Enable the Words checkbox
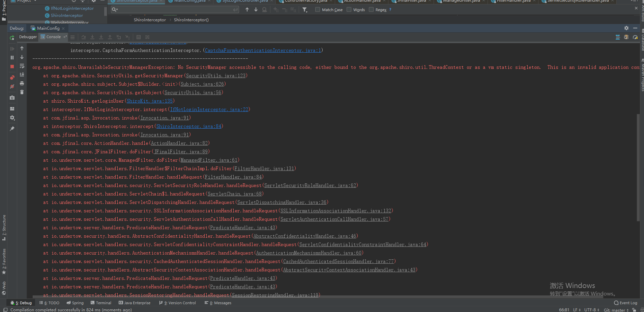This screenshot has width=644, height=312. coord(349,9)
